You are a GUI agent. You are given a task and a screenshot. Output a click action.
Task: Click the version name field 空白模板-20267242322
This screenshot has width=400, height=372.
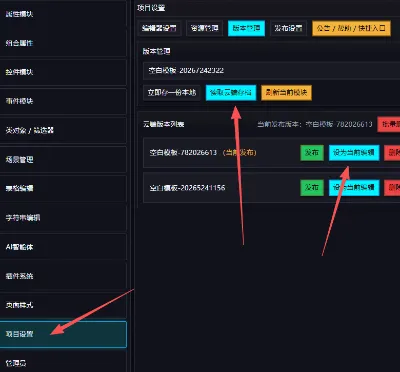pyautogui.click(x=271, y=70)
